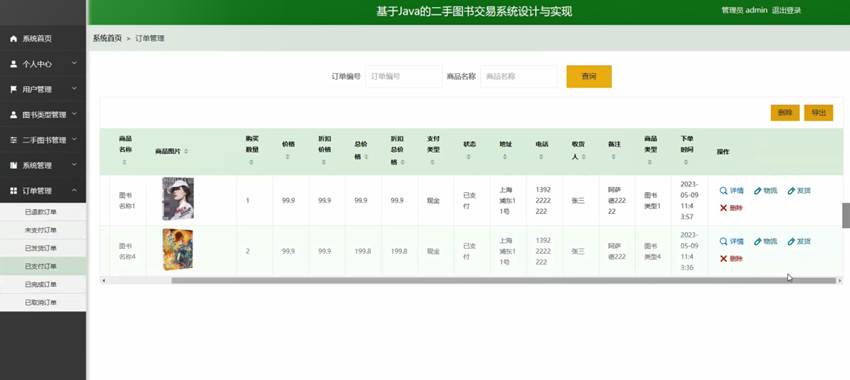
Task: Expand the 图书类型管理 chevron
Action: click(74, 114)
